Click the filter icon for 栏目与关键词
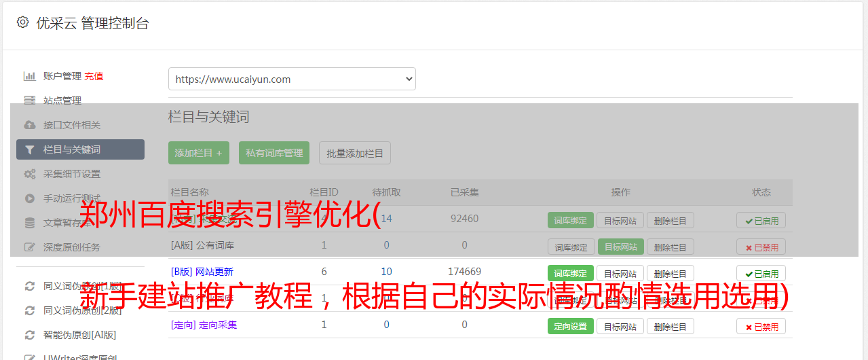Viewport: 868px width, 360px height. 29,149
